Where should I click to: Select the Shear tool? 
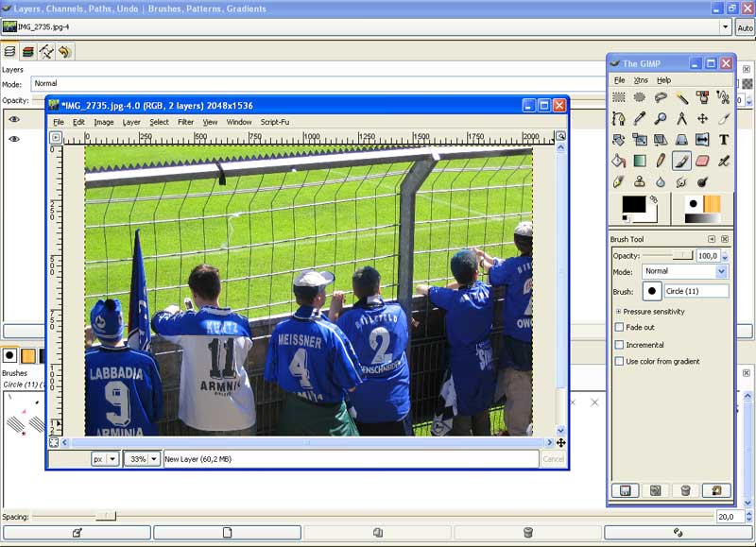661,140
